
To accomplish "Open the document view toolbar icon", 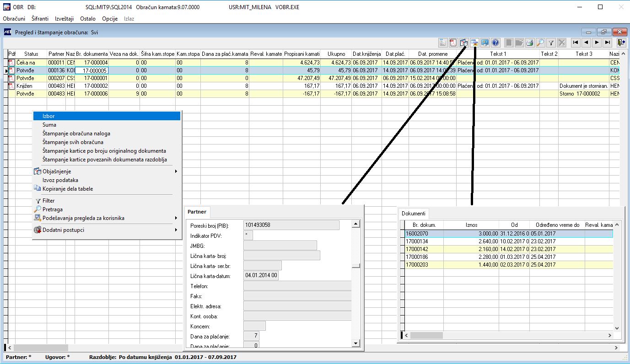I will 442,43.
